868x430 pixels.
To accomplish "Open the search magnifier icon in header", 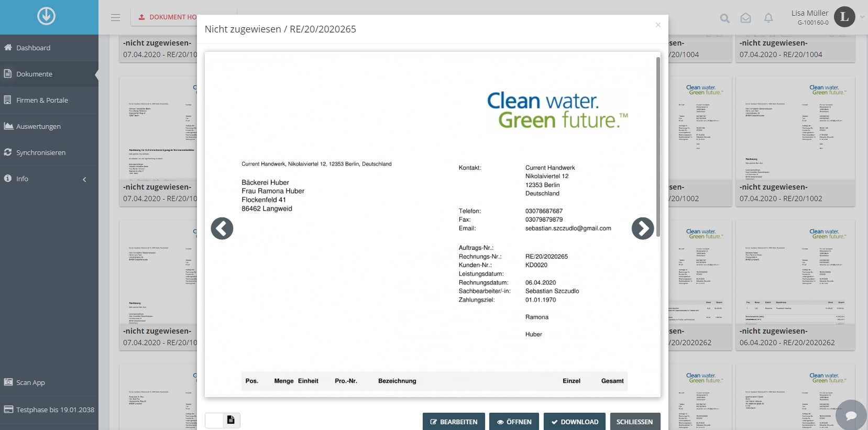I will pos(725,18).
